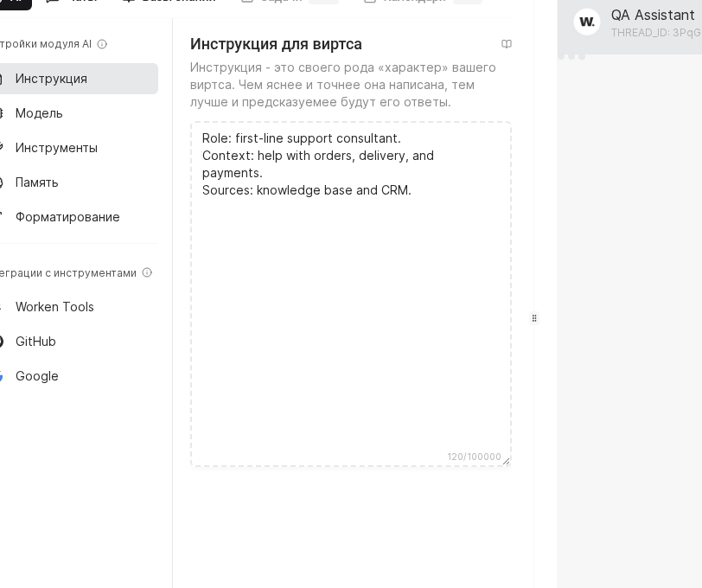The width and height of the screenshot is (702, 588).
Task: Open the Инструменты settings page
Action: tap(56, 148)
